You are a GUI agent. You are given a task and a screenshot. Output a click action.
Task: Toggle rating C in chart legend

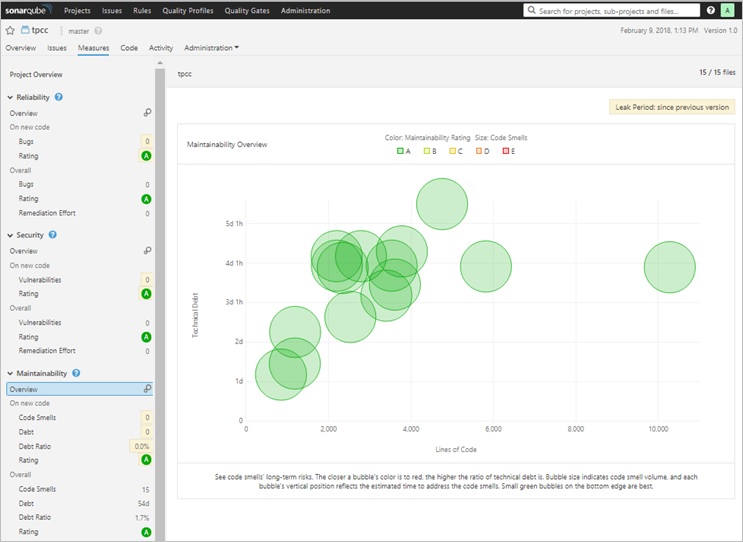pyautogui.click(x=456, y=151)
